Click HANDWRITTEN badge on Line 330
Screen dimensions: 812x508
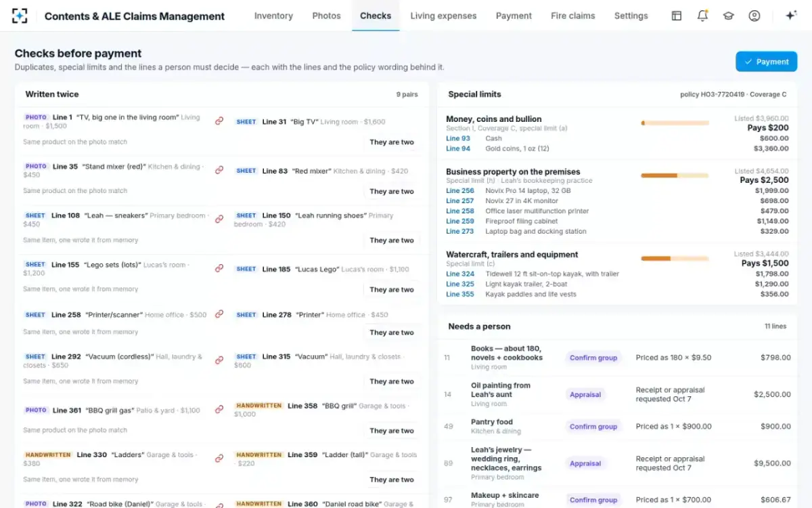tap(48, 455)
